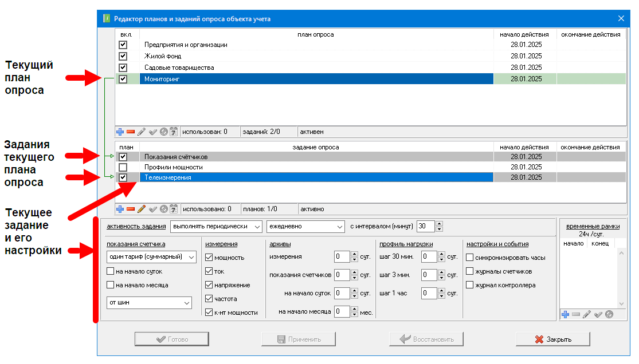Uncheck the мощность measurement checkbox
The height and width of the screenshot is (364, 639).
click(209, 258)
